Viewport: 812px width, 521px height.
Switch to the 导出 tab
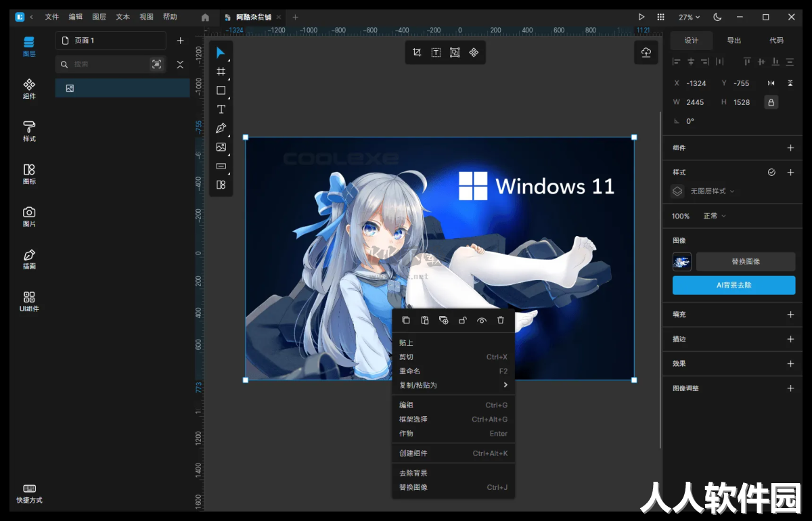[x=734, y=41]
